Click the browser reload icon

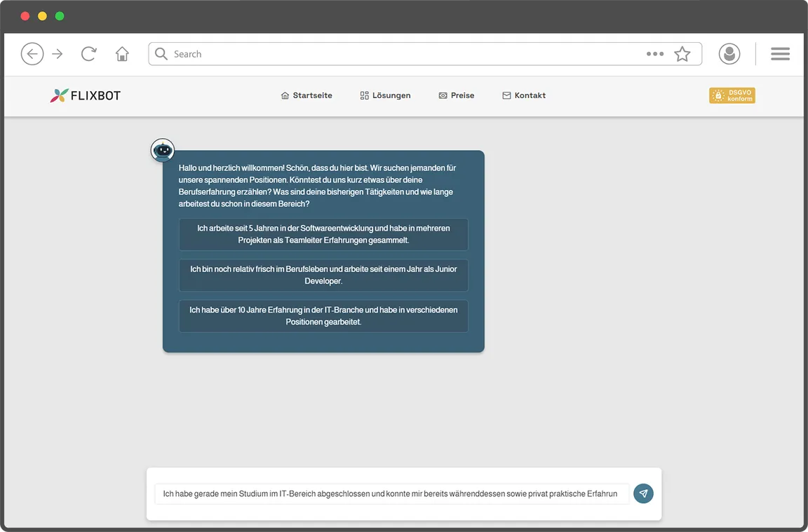click(88, 53)
